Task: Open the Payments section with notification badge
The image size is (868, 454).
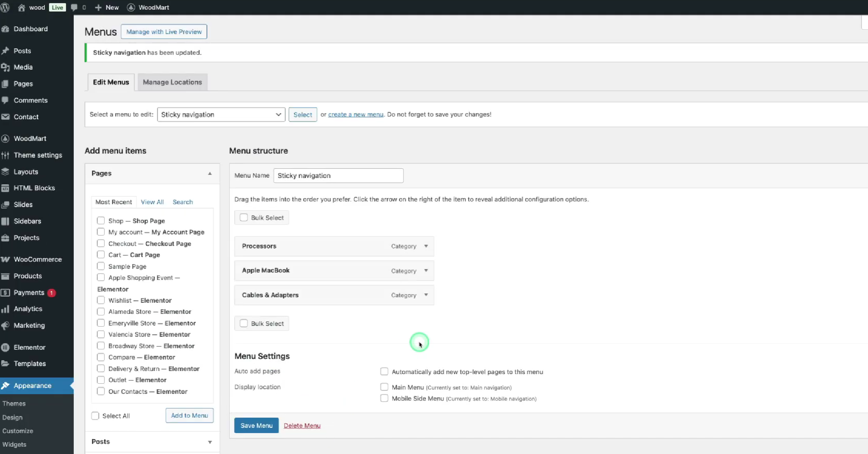Action: [x=29, y=292]
